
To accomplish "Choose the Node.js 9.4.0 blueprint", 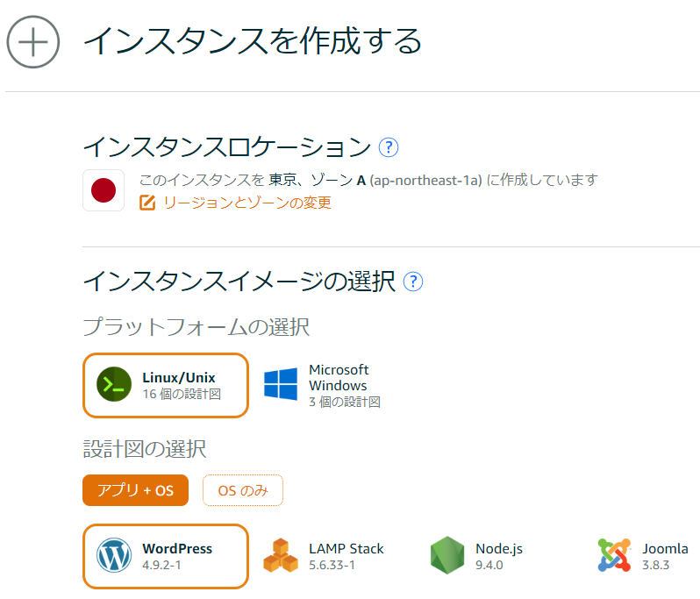I will pyautogui.click(x=477, y=556).
